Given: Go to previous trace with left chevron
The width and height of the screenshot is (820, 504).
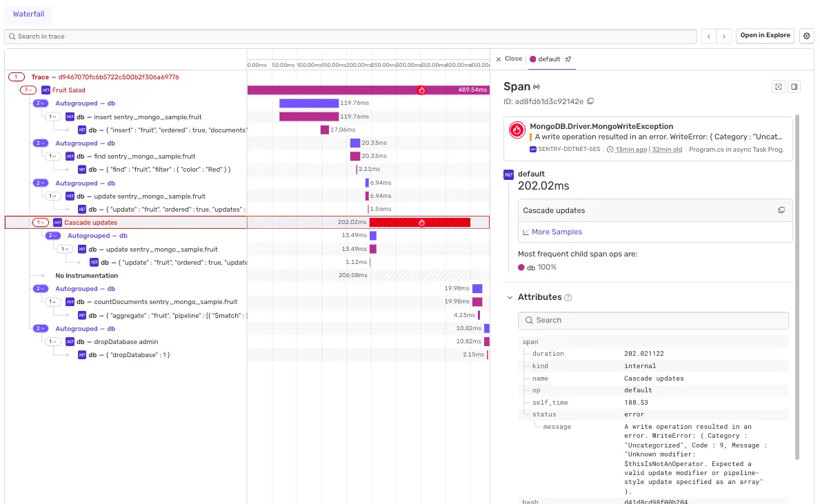Looking at the screenshot, I should (708, 36).
